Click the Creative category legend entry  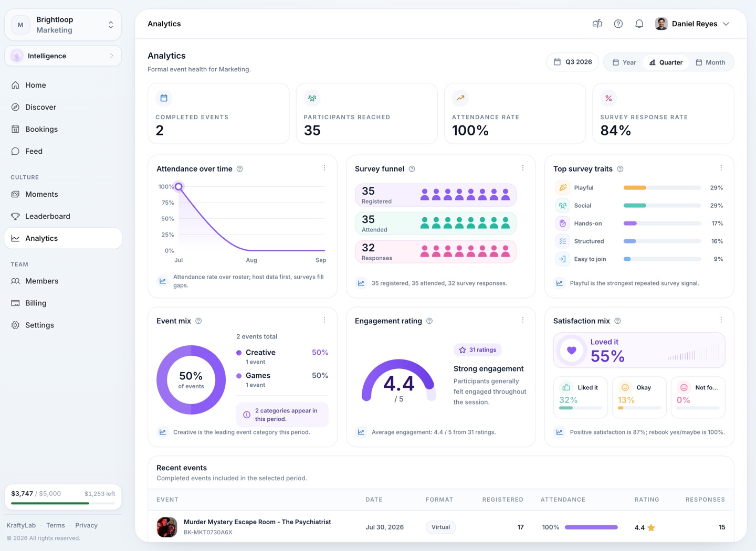(x=282, y=357)
